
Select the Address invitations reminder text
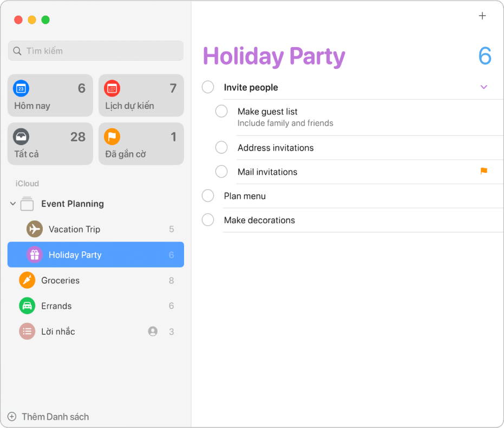pos(276,148)
